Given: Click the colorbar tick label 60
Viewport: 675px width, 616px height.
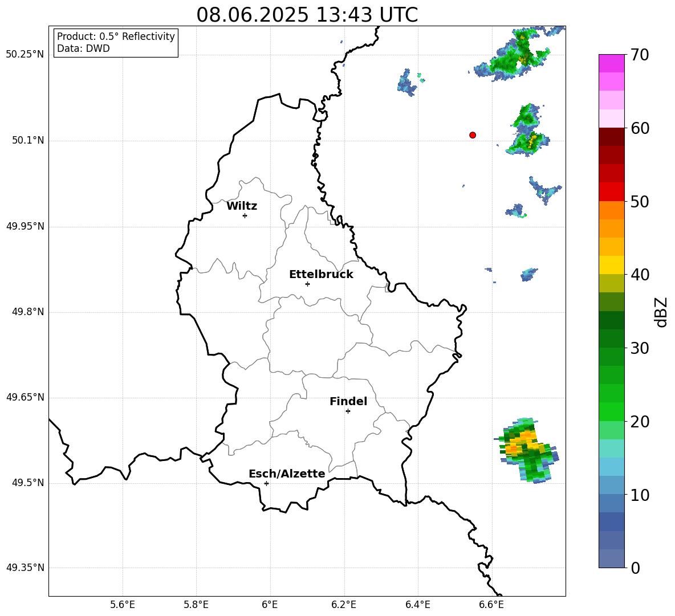Looking at the screenshot, I should pos(640,128).
